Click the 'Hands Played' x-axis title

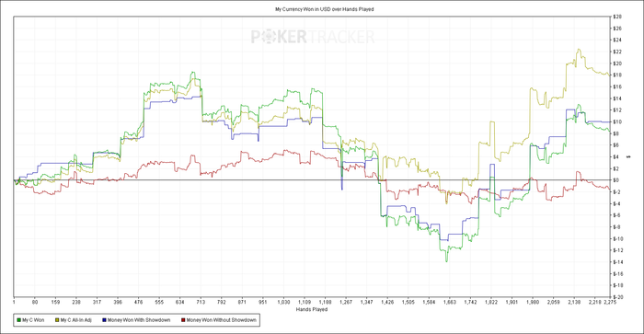[312, 309]
